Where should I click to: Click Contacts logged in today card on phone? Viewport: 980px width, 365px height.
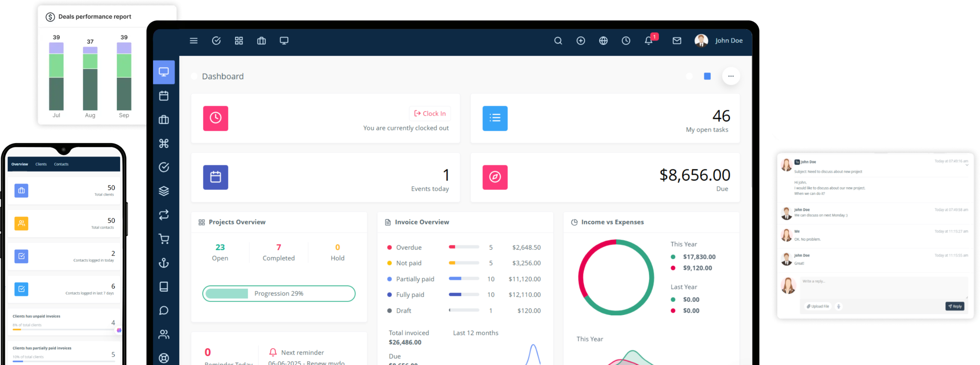[x=64, y=256]
